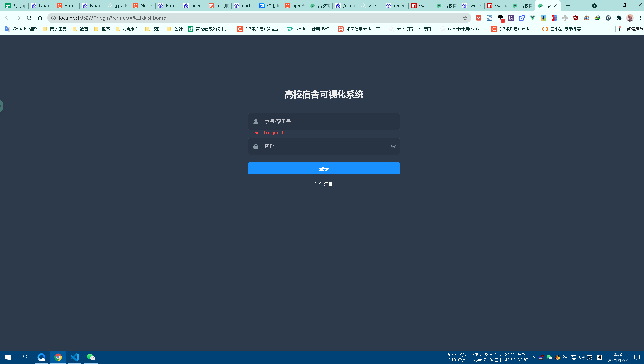Switch to the dart-s tab

click(244, 6)
